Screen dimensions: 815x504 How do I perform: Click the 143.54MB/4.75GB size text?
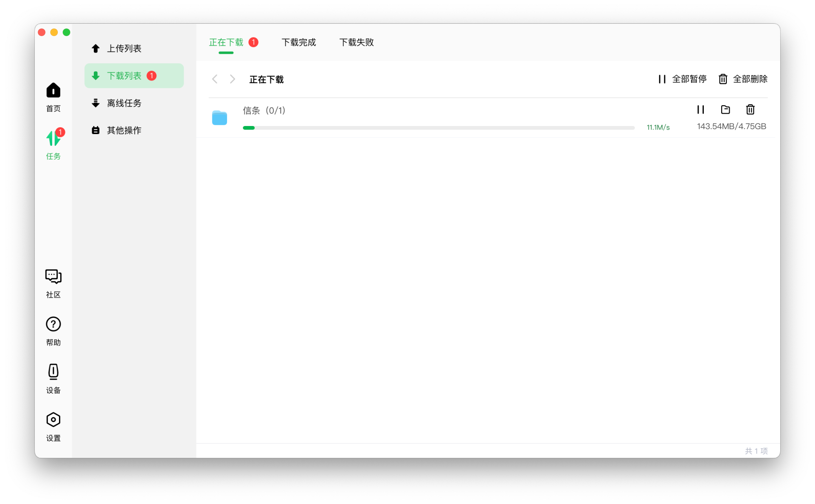pos(731,126)
